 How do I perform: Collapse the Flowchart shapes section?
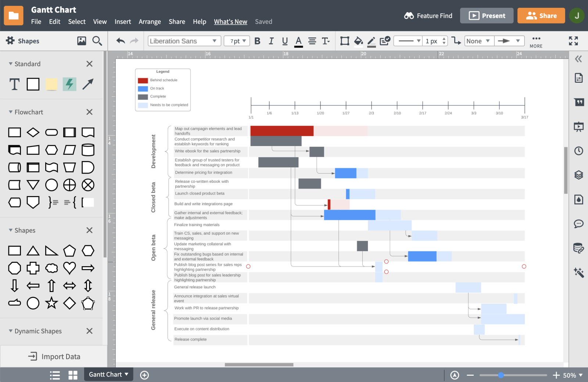point(11,112)
